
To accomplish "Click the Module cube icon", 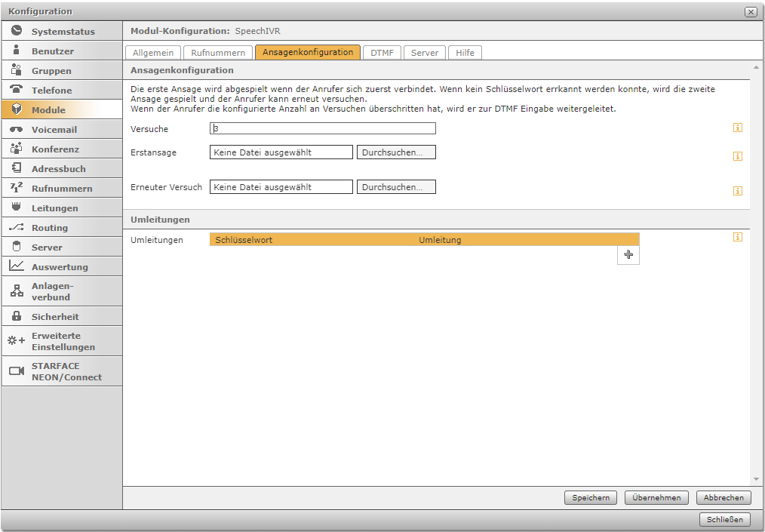I will pyautogui.click(x=17, y=109).
